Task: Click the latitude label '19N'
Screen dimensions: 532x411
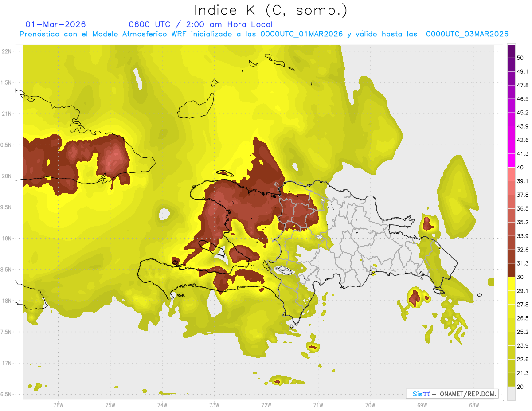Action: (x=8, y=239)
